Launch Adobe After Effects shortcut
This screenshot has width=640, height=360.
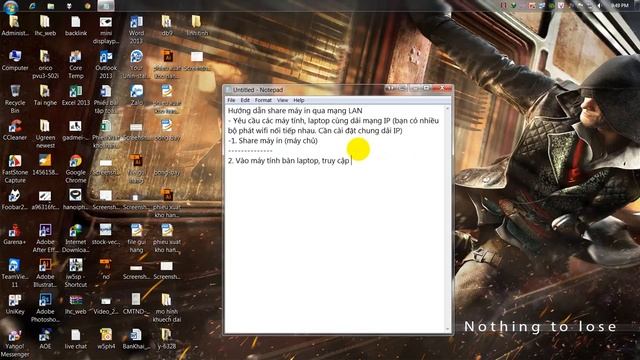pos(45,238)
